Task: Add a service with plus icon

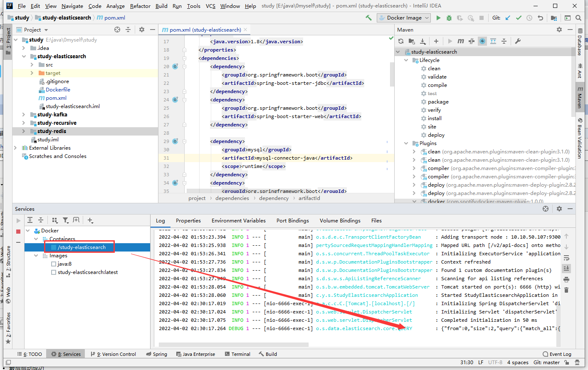Action: [90, 220]
